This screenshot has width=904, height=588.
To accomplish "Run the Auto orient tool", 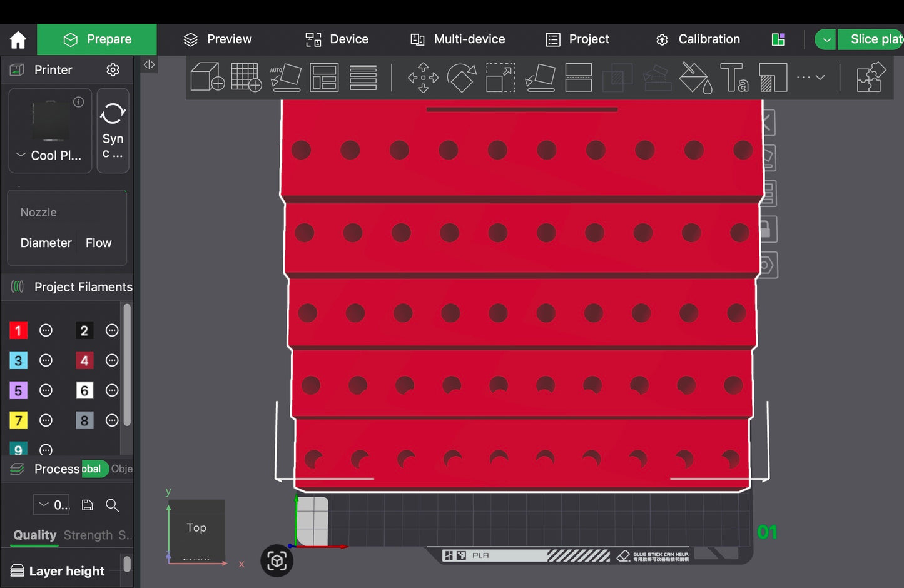I will coord(285,78).
